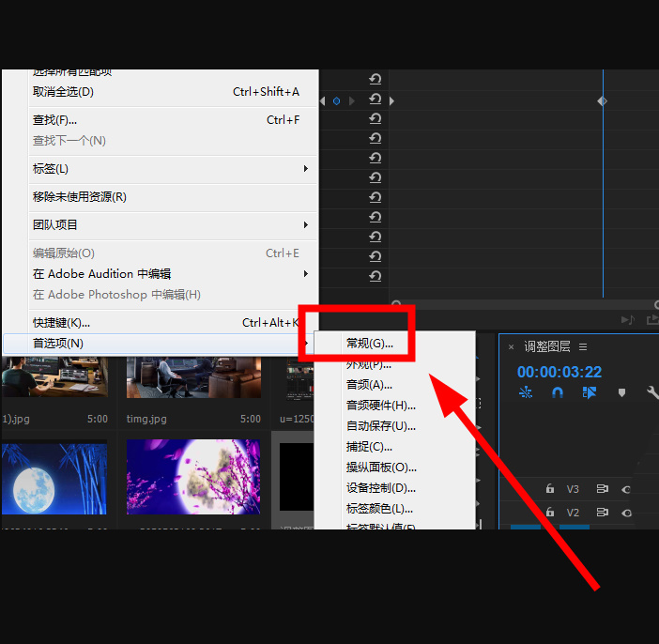Select the timg.jpg thumbnail
The image size is (659, 644).
(193, 377)
